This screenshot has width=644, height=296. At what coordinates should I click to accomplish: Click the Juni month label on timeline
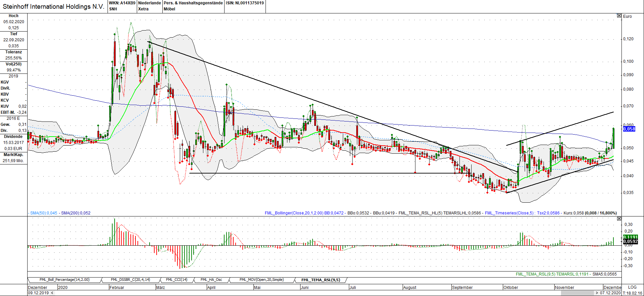[x=305, y=288]
